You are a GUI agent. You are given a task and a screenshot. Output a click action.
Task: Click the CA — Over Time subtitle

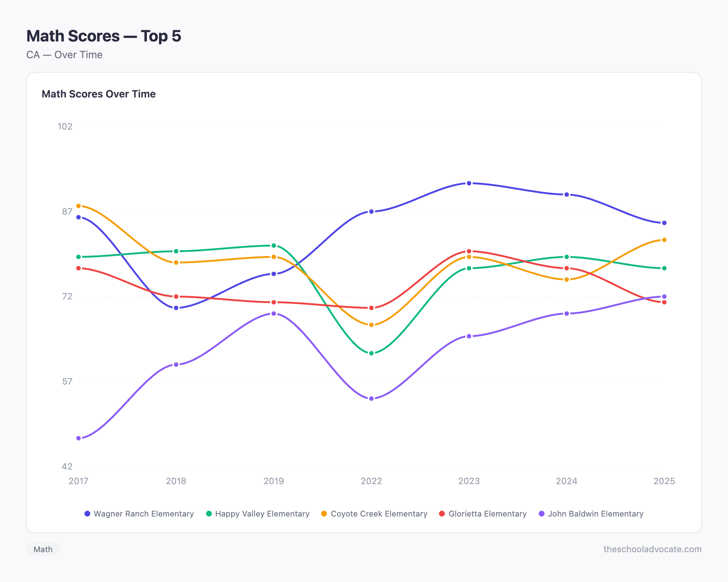[64, 55]
